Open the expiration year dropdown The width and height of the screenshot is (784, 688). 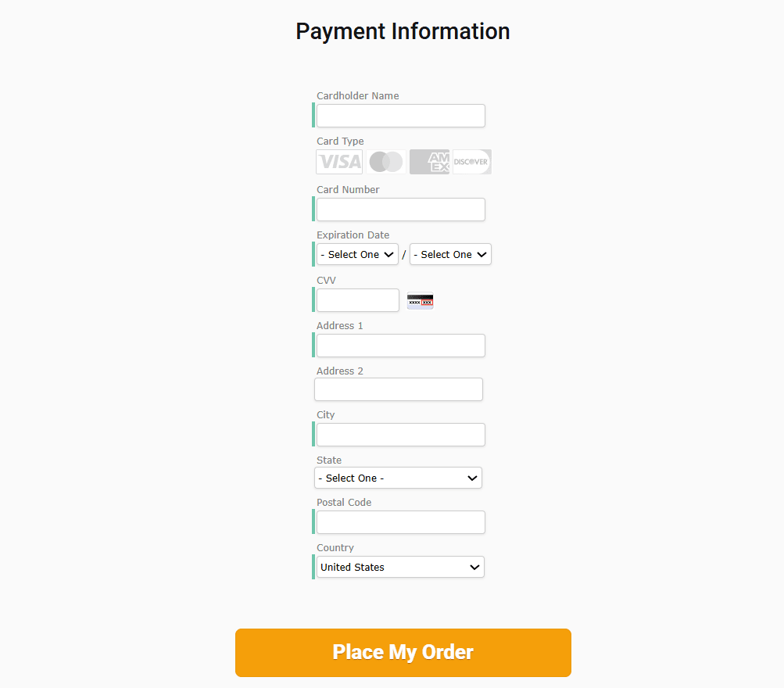(450, 254)
